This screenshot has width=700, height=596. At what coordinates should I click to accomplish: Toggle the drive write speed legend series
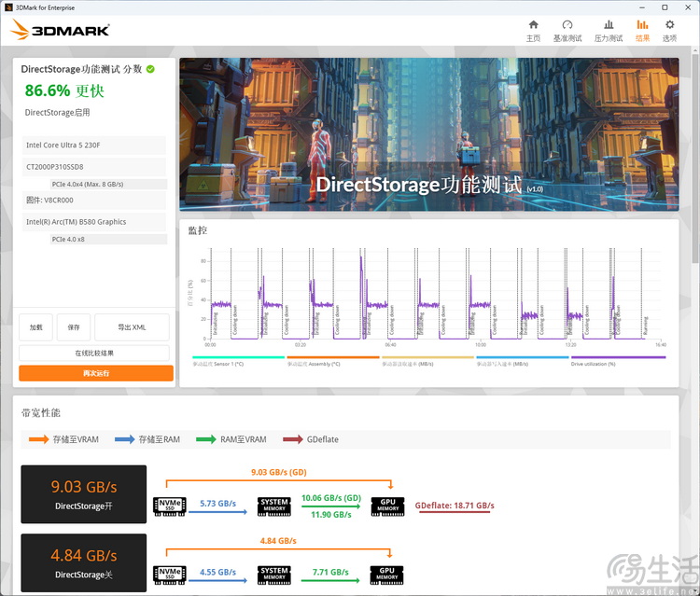pos(523,360)
